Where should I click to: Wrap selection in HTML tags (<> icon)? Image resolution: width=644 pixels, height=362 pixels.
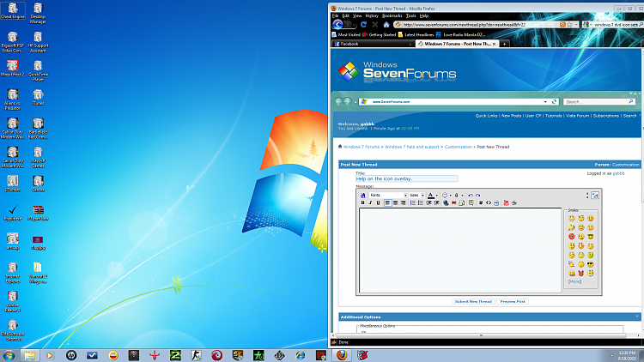489,202
